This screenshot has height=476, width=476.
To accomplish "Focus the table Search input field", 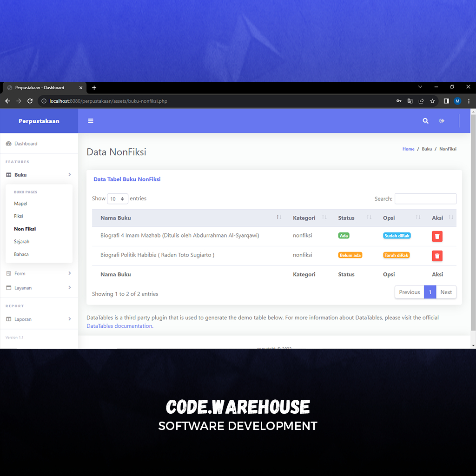I will coord(425,199).
